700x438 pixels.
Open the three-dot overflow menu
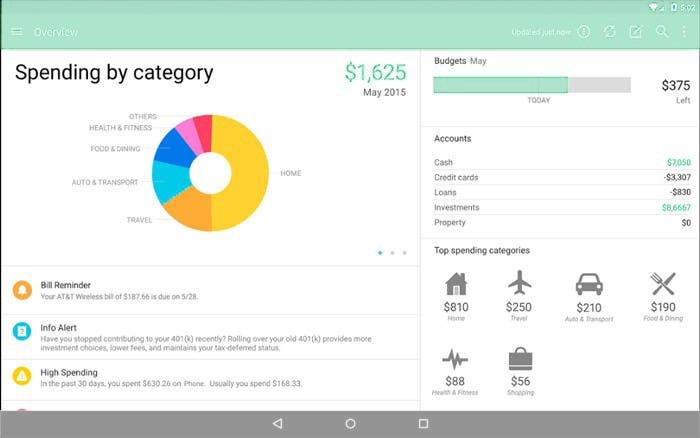(684, 32)
